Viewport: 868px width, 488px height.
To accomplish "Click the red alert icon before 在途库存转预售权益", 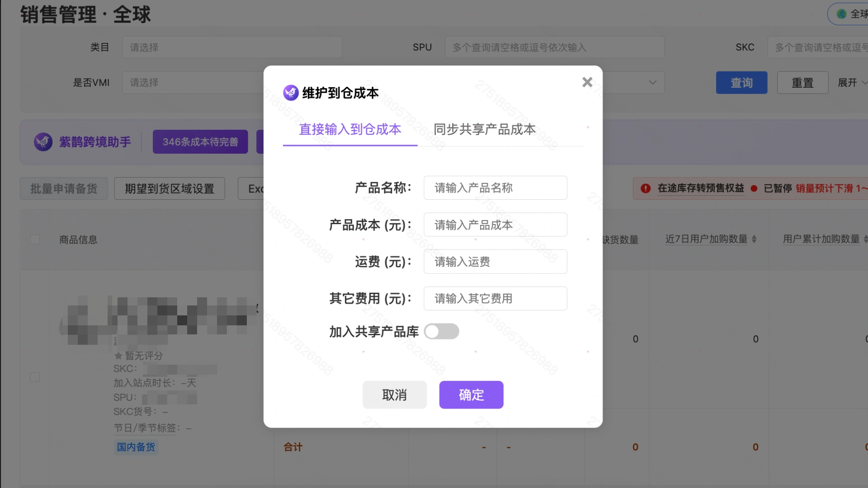I will pyautogui.click(x=646, y=188).
